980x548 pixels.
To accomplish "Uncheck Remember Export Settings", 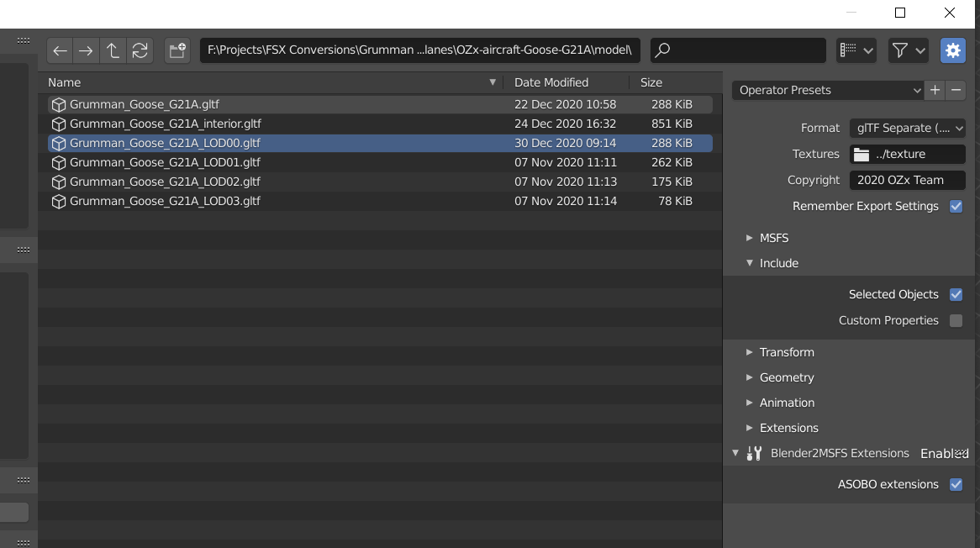I will 956,206.
